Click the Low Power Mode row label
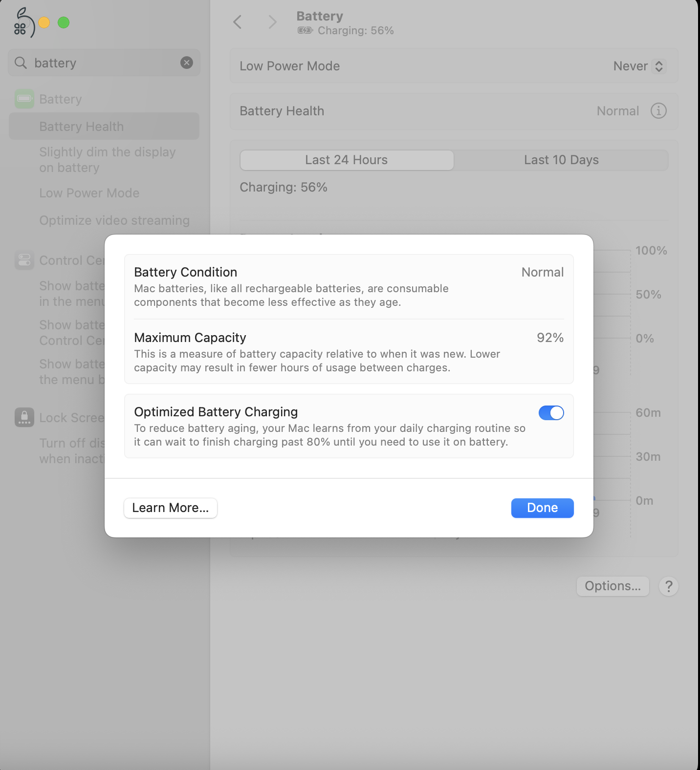 290,66
